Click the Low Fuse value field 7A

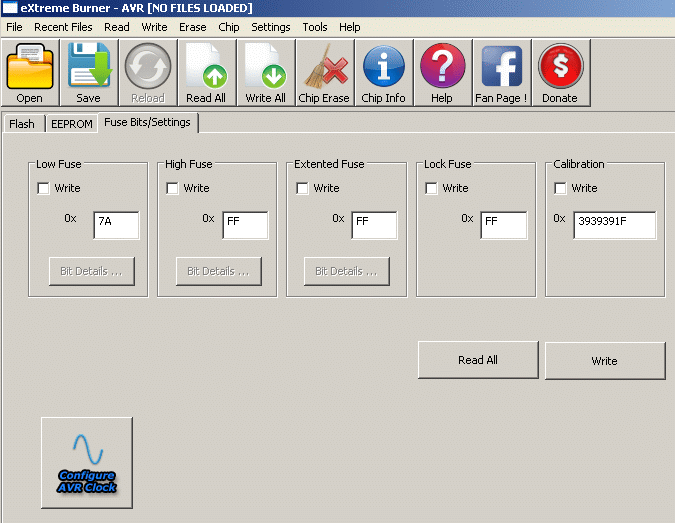click(x=116, y=225)
